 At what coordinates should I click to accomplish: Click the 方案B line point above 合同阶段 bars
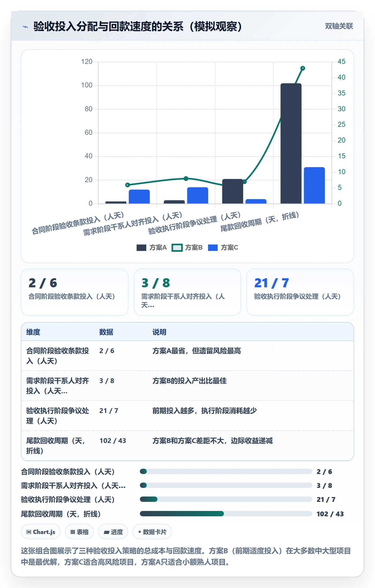(128, 185)
